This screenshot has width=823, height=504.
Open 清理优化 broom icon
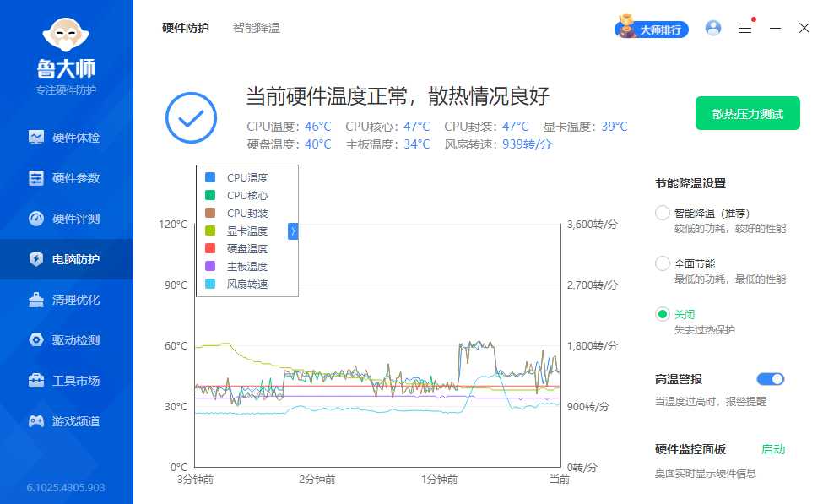(x=36, y=299)
